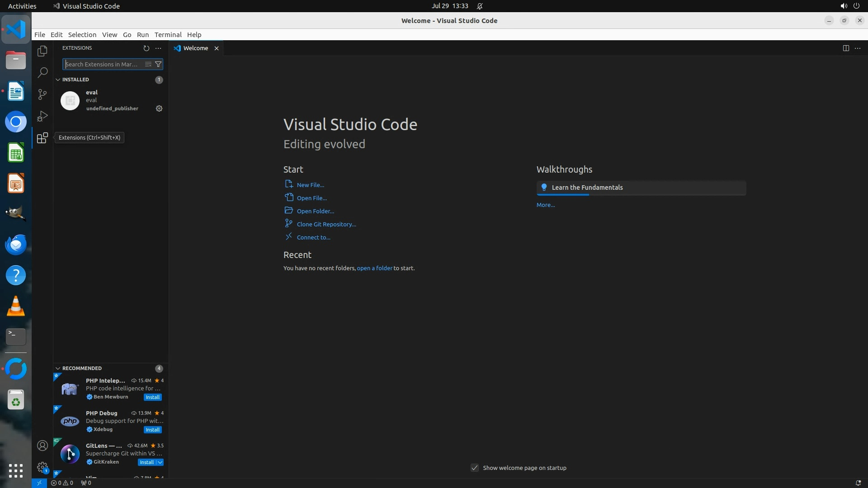Install the PHP Debug extension
Screen dimensions: 868x488
(x=152, y=430)
